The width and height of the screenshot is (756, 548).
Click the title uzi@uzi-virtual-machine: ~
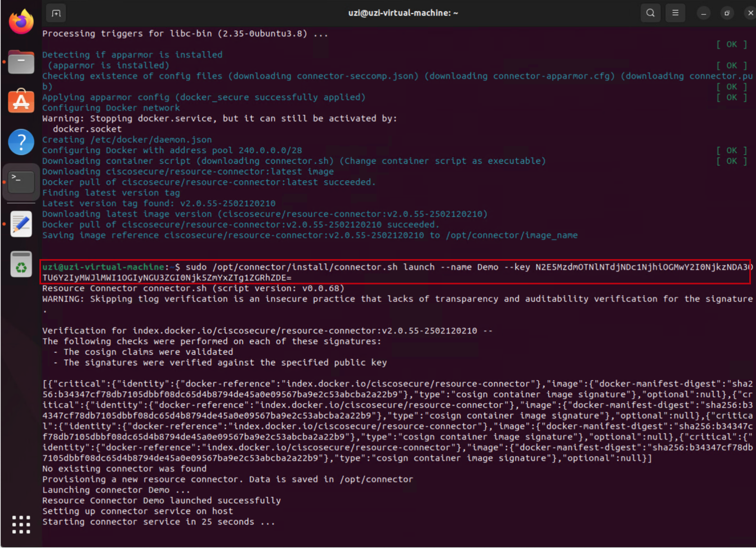tap(403, 13)
